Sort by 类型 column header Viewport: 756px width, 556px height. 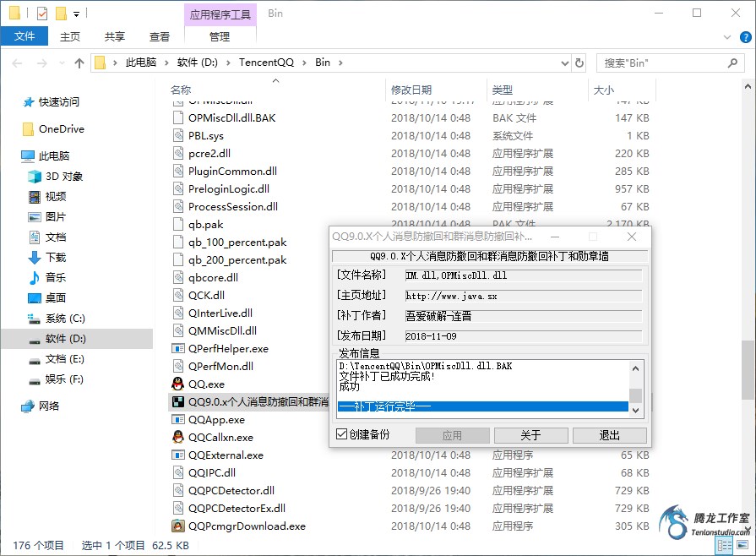click(503, 90)
